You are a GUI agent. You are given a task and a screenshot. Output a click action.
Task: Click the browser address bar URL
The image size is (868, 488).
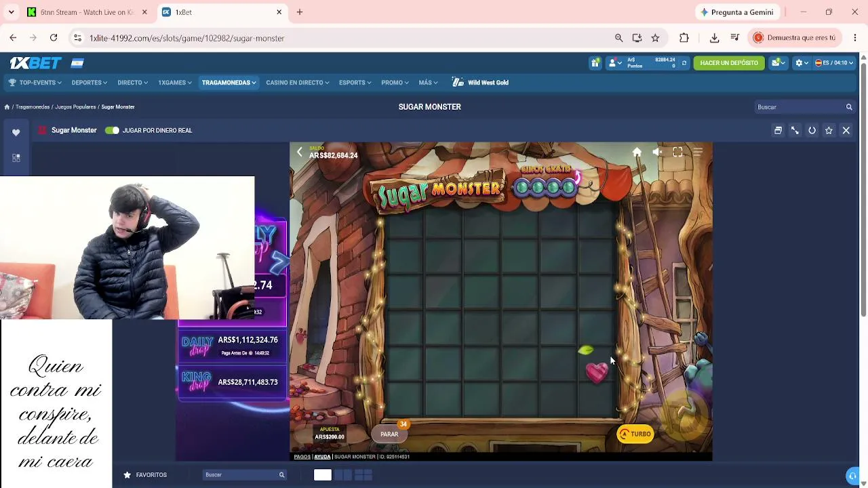[186, 39]
